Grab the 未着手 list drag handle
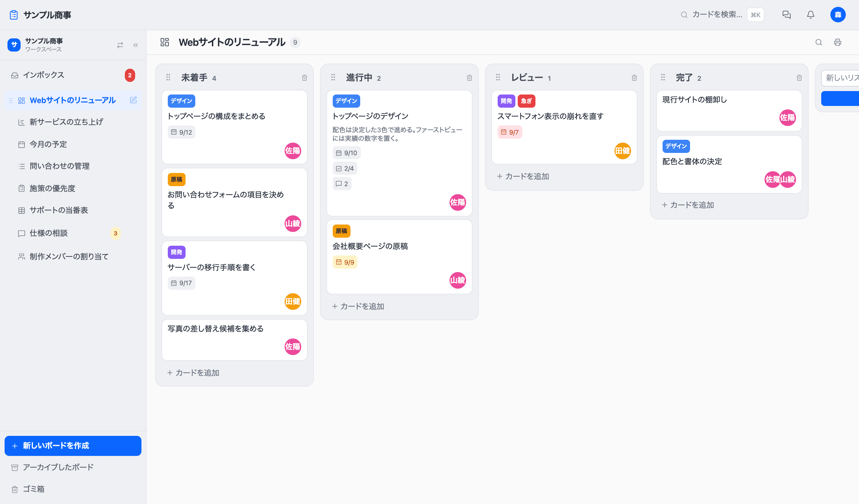The image size is (859, 504). click(x=168, y=77)
